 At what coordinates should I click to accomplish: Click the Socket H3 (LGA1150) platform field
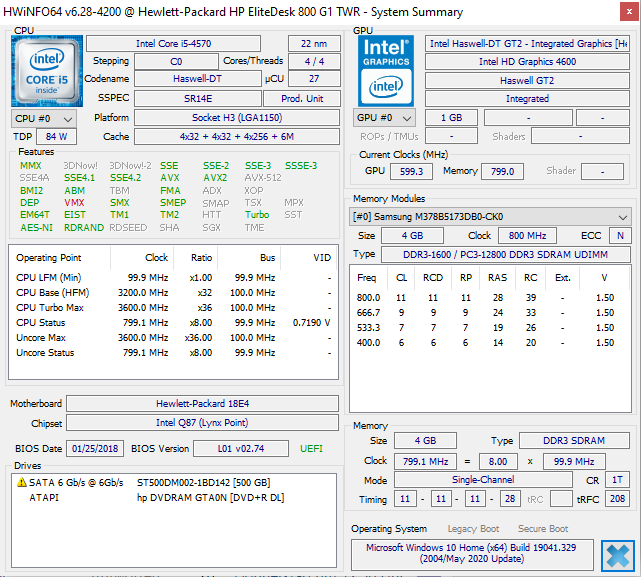click(x=237, y=118)
